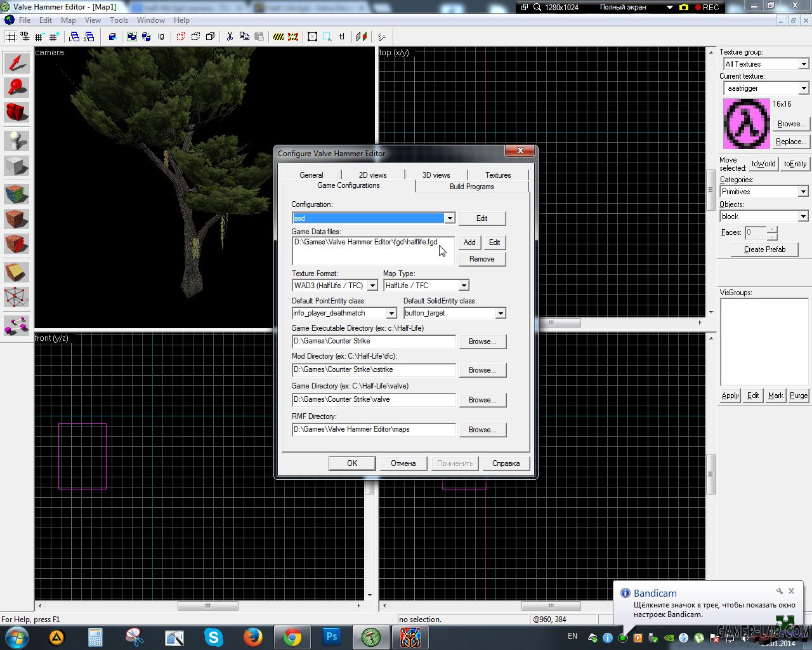Image resolution: width=812 pixels, height=650 pixels.
Task: Open the Texture Format dropdown
Action: 372,286
